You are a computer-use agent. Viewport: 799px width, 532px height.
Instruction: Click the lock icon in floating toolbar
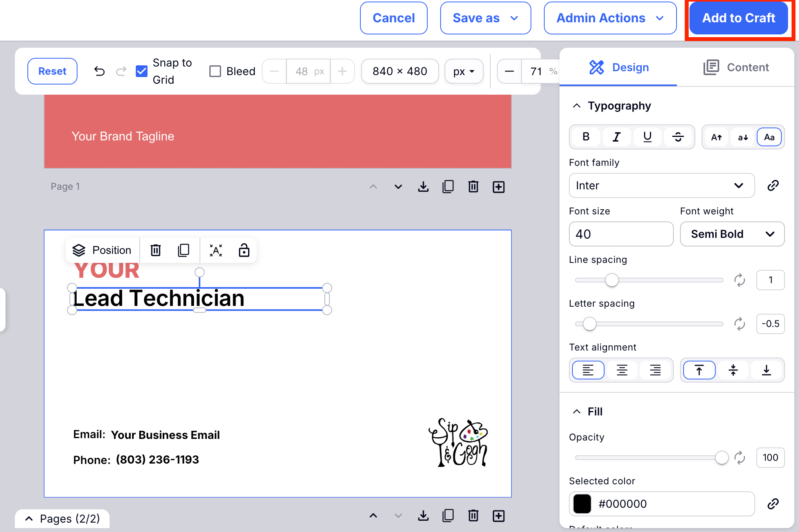pos(244,250)
